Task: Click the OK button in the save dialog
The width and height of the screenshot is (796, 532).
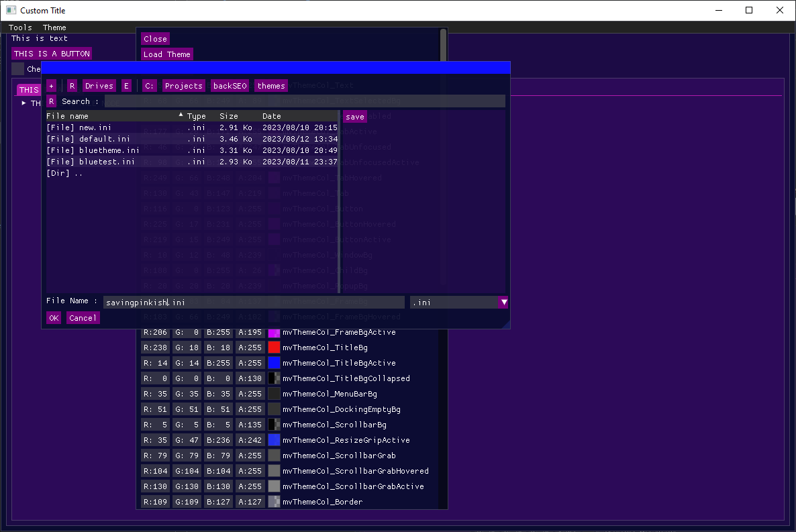Action: 54,317
